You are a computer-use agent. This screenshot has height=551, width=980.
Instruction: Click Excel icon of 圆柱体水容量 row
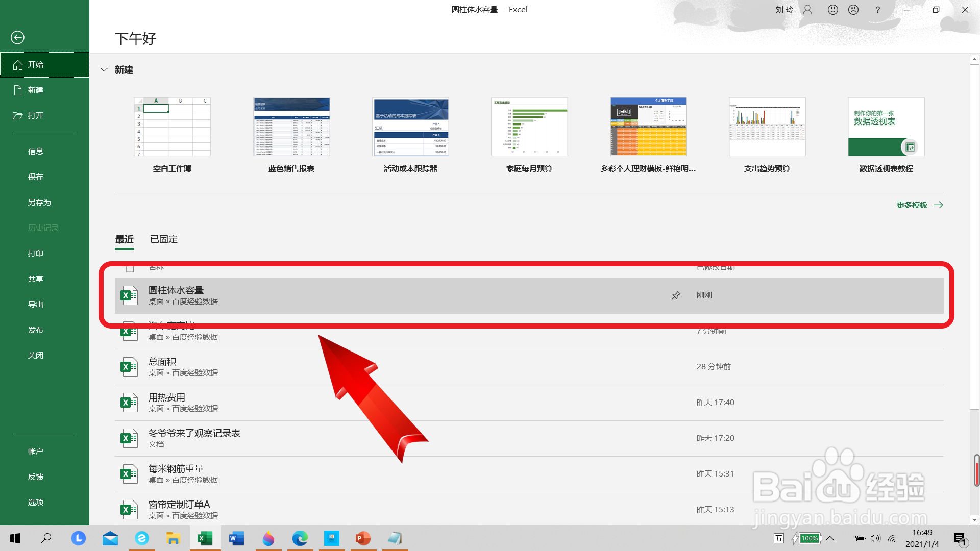129,295
